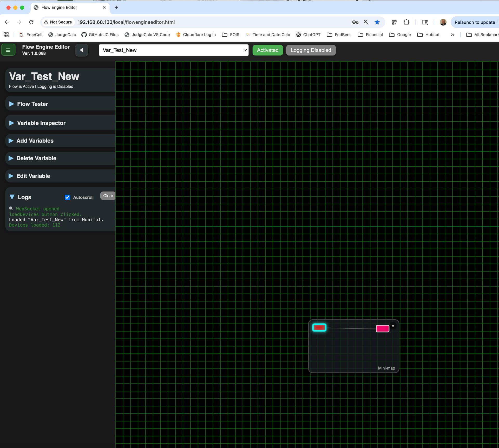Click Relaunch to update button
499x448 pixels.
(475, 22)
